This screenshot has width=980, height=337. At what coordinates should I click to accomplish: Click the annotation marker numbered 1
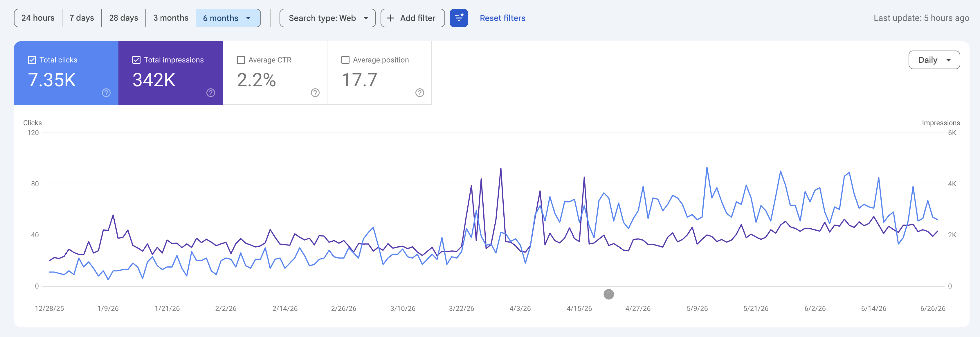tap(609, 294)
